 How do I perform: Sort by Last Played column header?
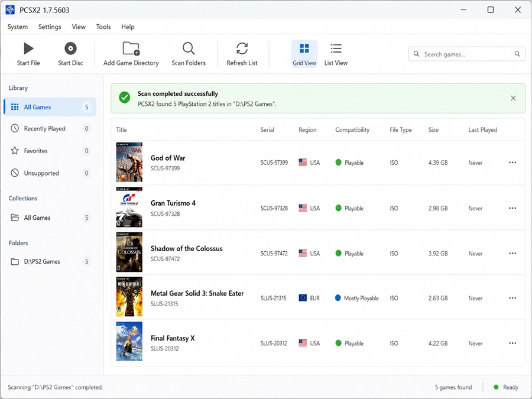483,129
